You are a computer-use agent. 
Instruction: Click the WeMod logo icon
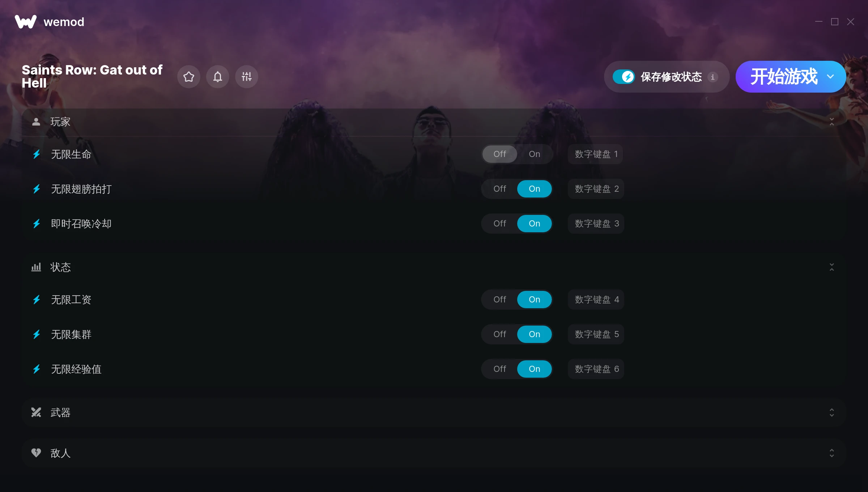click(x=26, y=22)
